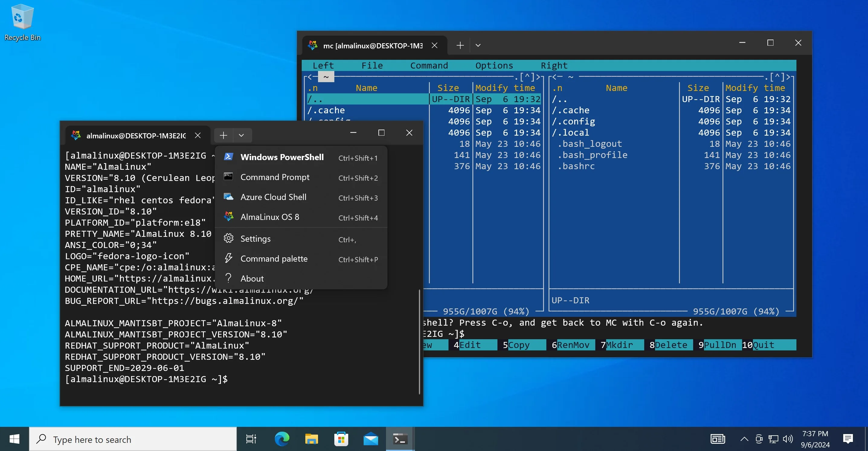
Task: Click 7 Mkdir function key in mc
Action: pos(622,345)
